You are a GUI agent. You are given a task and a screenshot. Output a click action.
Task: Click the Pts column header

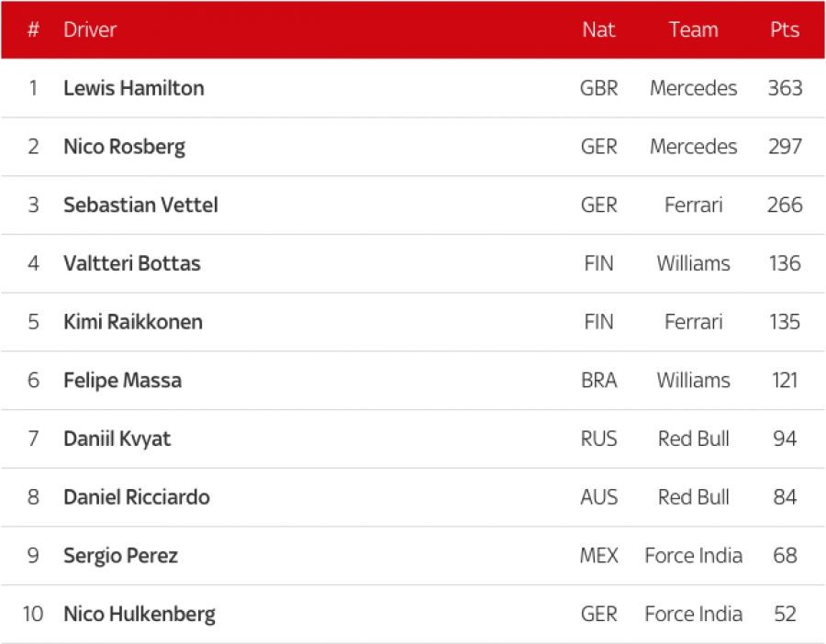[x=785, y=29]
